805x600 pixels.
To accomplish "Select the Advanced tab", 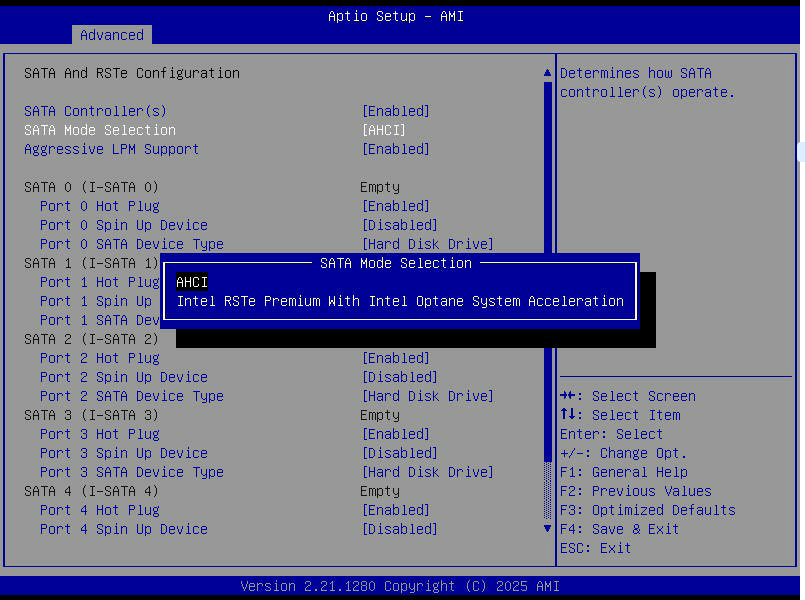I will pyautogui.click(x=112, y=35).
